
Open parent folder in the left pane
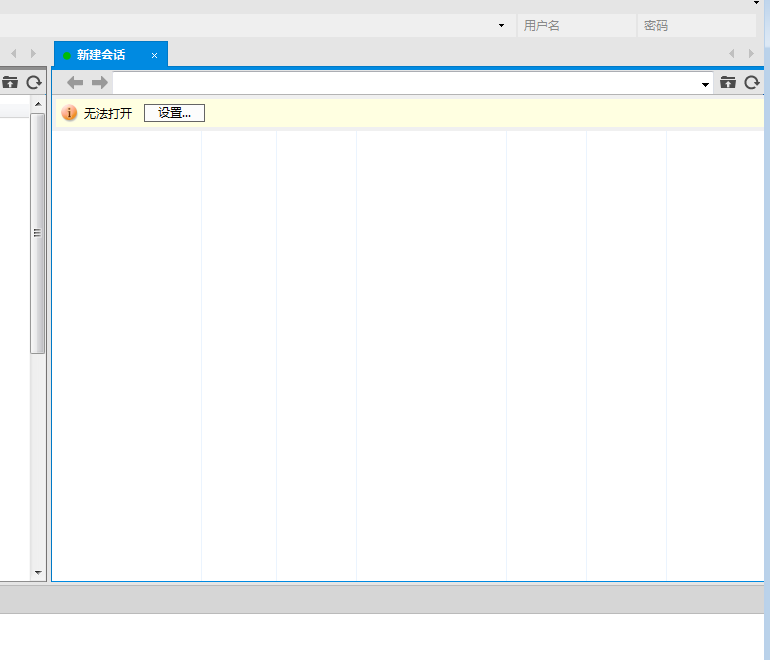pyautogui.click(x=10, y=82)
